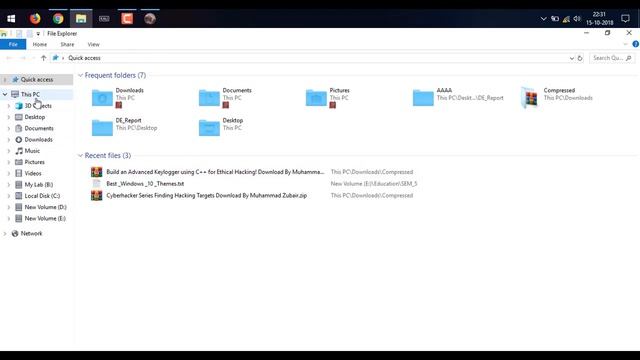The width and height of the screenshot is (640, 360).
Task: Show hidden system tray icons
Action: (x=543, y=19)
